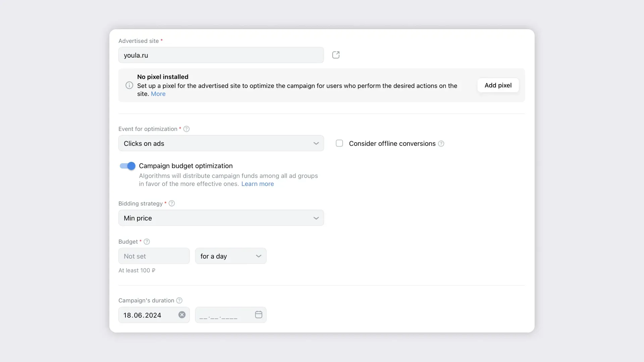Screen dimensions: 644x362
Task: Open Learn more link about budget optimization
Action: pyautogui.click(x=257, y=184)
